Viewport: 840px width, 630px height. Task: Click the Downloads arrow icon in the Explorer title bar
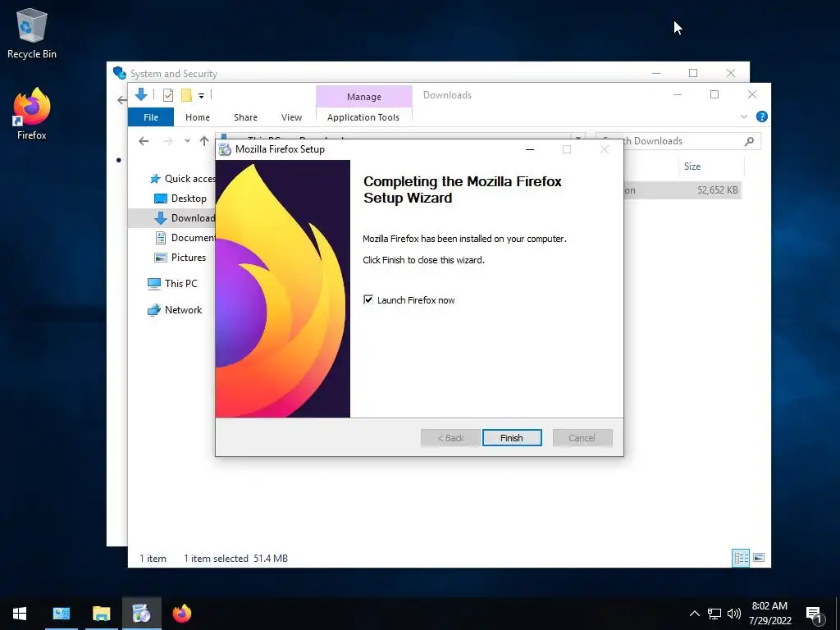(141, 95)
